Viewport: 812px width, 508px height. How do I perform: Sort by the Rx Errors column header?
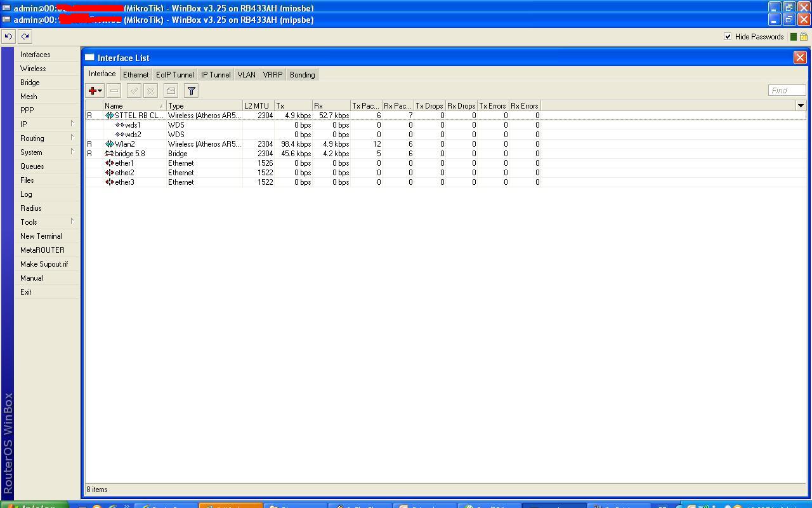tap(525, 106)
